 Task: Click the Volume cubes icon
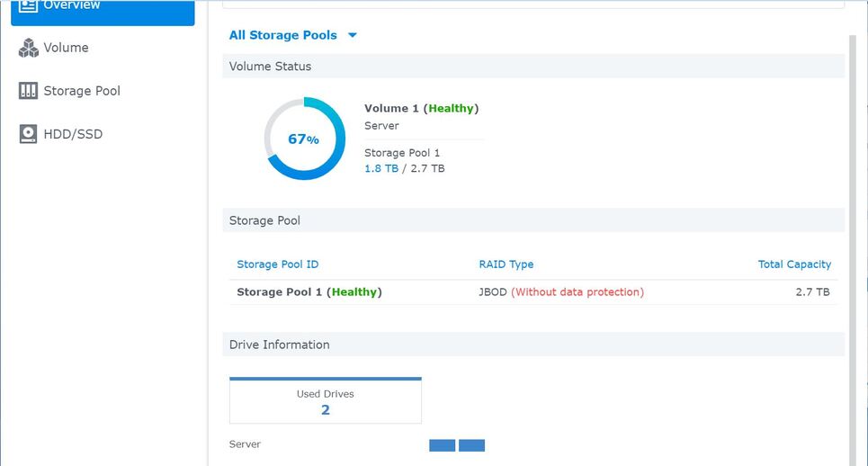click(28, 48)
